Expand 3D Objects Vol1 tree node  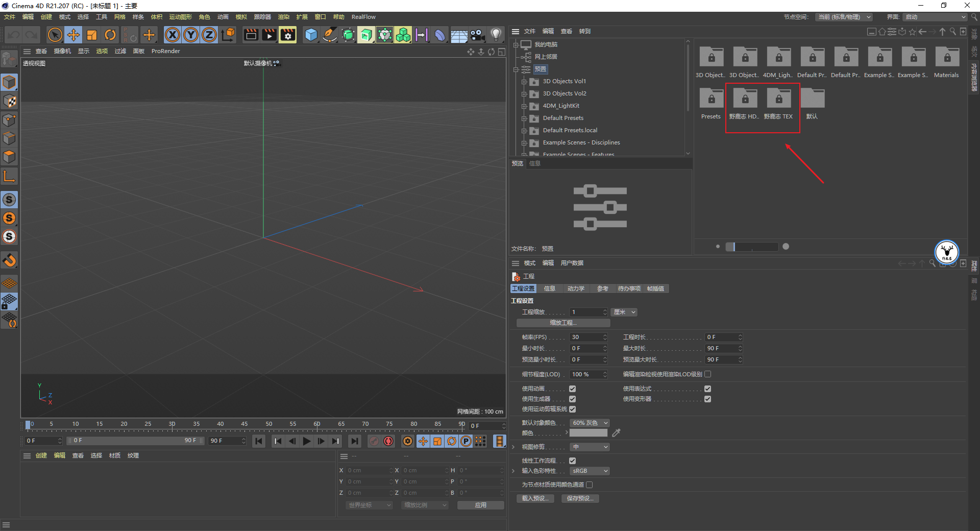click(524, 82)
